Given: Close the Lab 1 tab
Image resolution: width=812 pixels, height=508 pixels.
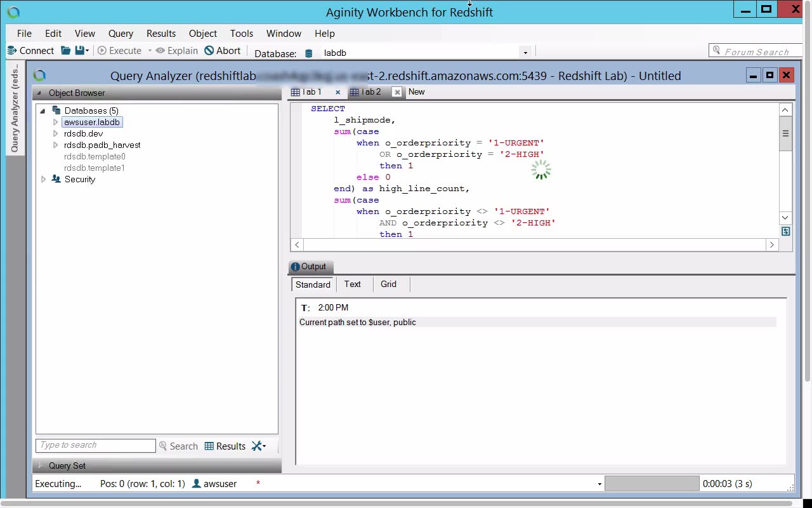Looking at the screenshot, I should point(337,93).
